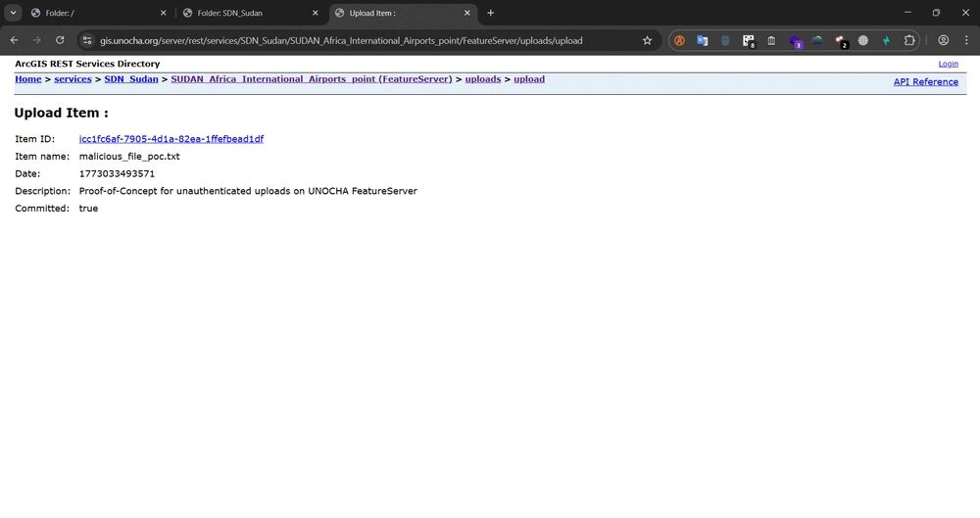Close the 'Folder: /' tab
The height and width of the screenshot is (518, 980).
pyautogui.click(x=163, y=13)
